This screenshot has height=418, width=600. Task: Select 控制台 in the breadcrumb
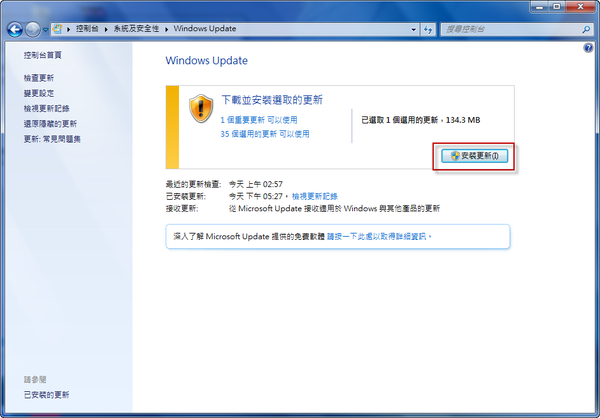(x=87, y=29)
